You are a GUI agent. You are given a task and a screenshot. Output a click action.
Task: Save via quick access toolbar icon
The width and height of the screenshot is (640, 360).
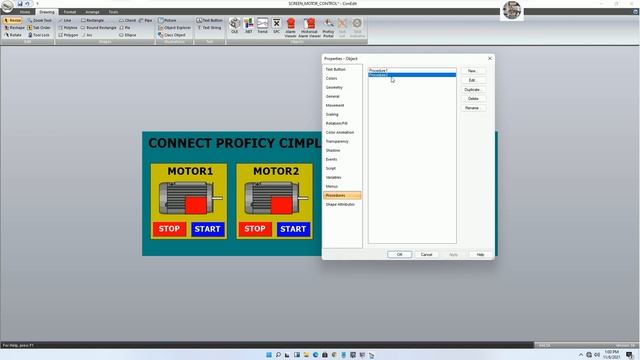(20, 4)
